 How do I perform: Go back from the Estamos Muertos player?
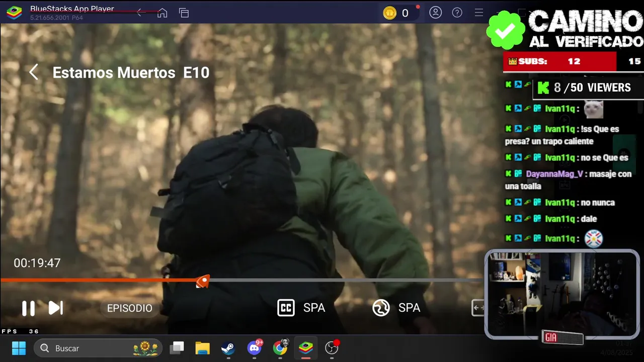point(34,72)
